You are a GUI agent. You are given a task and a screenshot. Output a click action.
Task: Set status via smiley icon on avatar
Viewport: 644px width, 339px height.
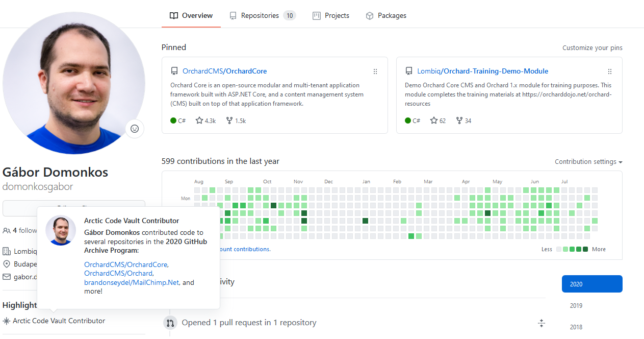(x=135, y=129)
